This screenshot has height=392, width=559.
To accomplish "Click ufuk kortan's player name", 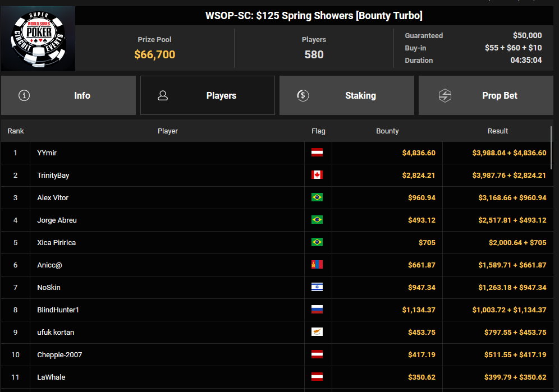I will pos(56,332).
